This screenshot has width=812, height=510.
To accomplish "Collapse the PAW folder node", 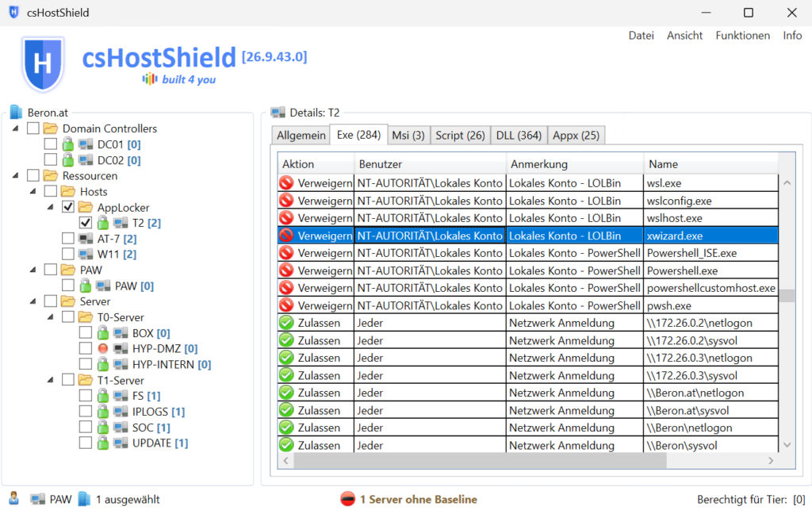I will [33, 270].
